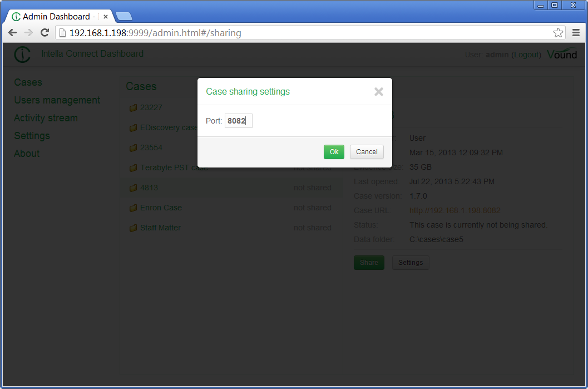Image resolution: width=588 pixels, height=389 pixels.
Task: Click the folder icon beside Terabyte PST case
Action: pos(134,168)
